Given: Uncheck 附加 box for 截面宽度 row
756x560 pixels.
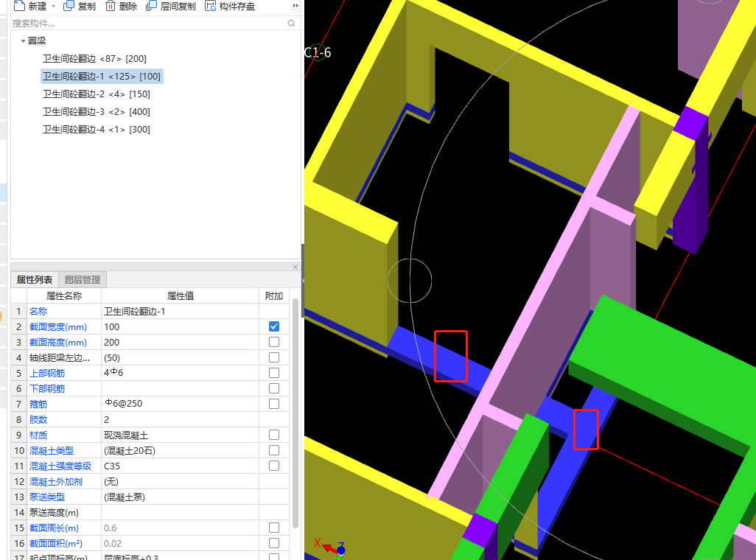Looking at the screenshot, I should (x=274, y=326).
